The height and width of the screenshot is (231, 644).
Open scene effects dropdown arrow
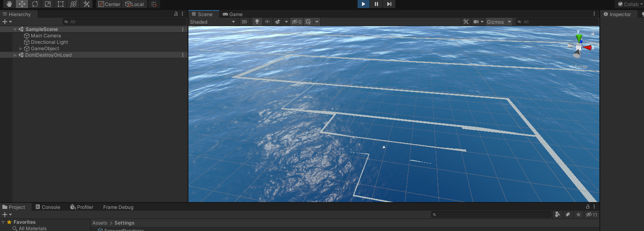pos(286,22)
